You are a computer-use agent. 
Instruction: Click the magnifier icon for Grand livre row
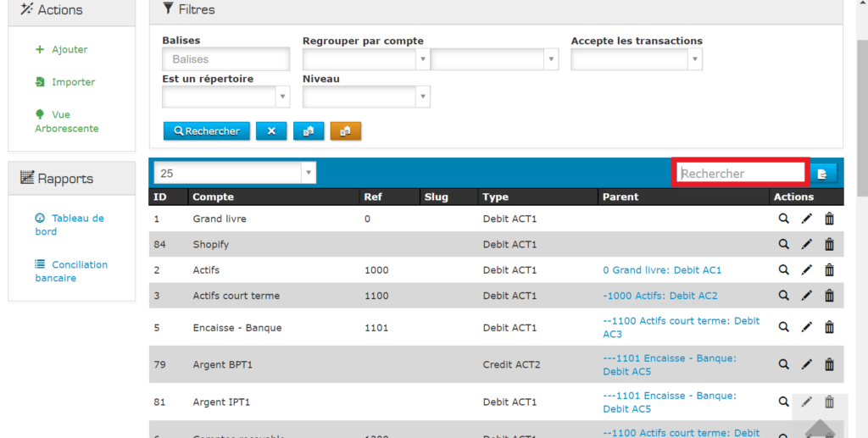click(x=784, y=219)
